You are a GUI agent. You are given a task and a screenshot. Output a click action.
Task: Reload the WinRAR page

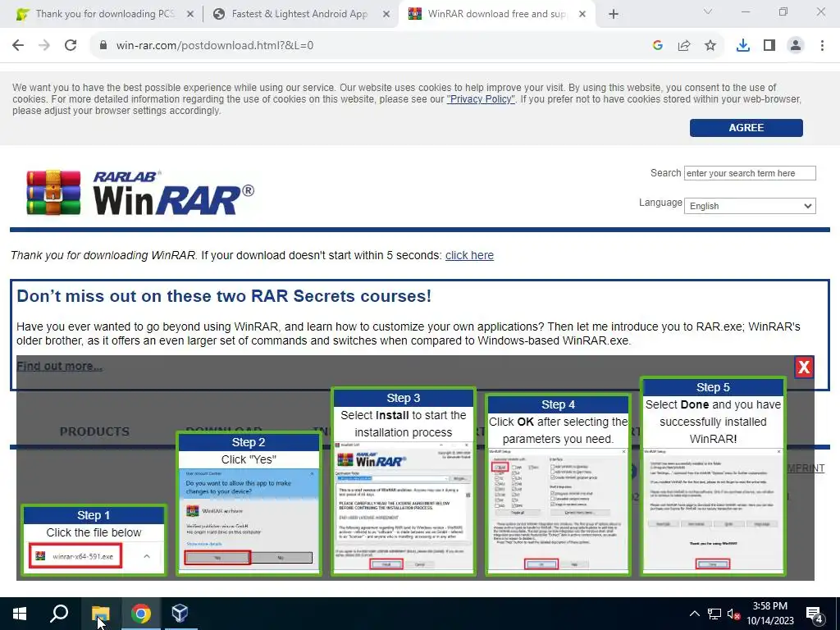(x=71, y=46)
